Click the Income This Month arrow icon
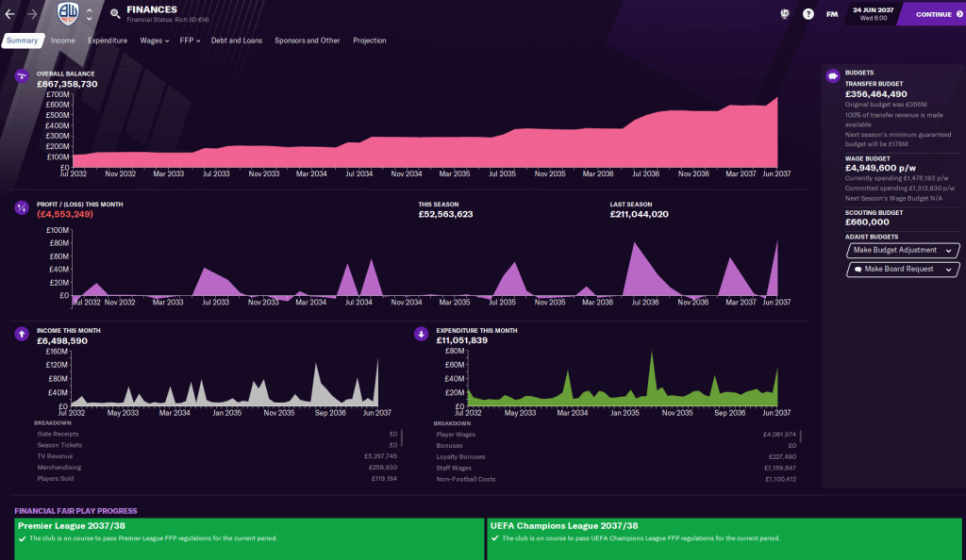The width and height of the screenshot is (966, 560). click(x=22, y=334)
